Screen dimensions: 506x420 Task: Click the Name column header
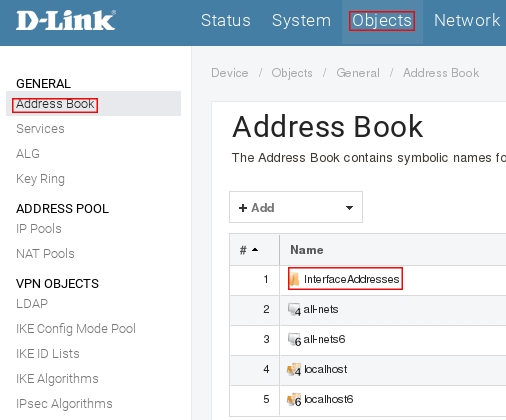307,250
